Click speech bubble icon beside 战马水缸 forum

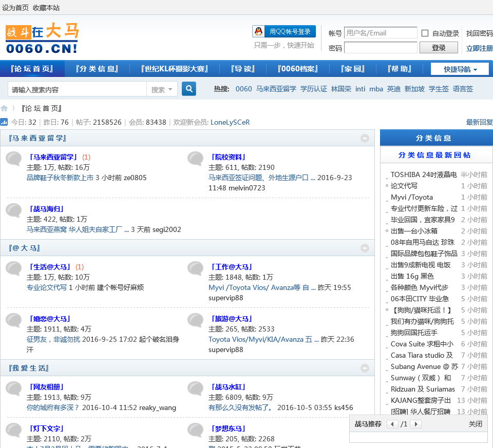pos(195,388)
